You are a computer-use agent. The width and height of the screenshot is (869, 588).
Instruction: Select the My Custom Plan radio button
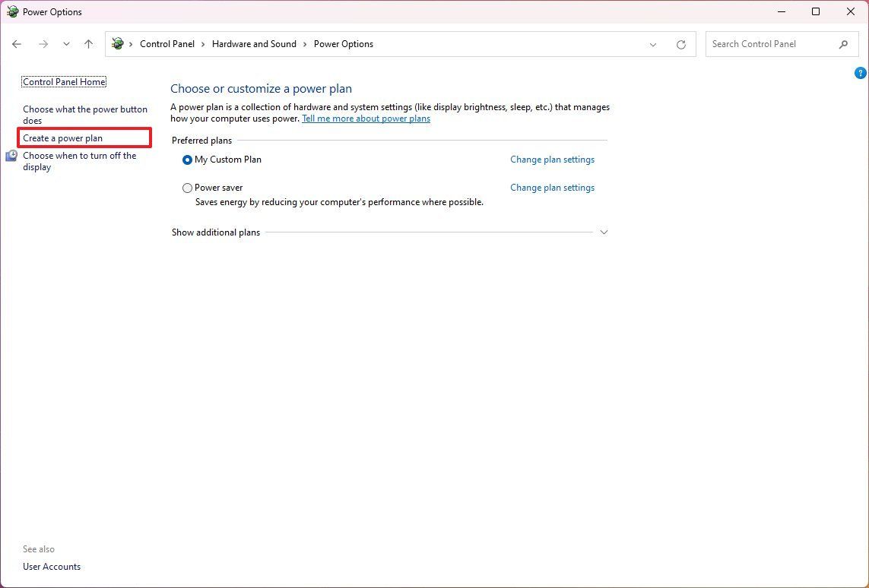click(187, 160)
